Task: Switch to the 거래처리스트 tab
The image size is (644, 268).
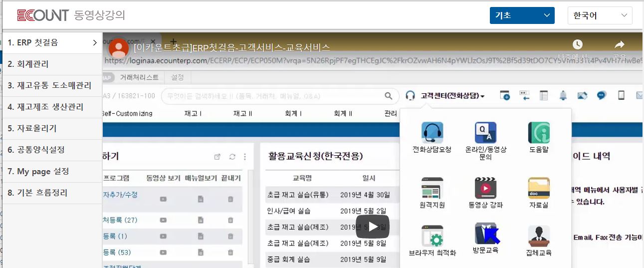Action: (139, 77)
